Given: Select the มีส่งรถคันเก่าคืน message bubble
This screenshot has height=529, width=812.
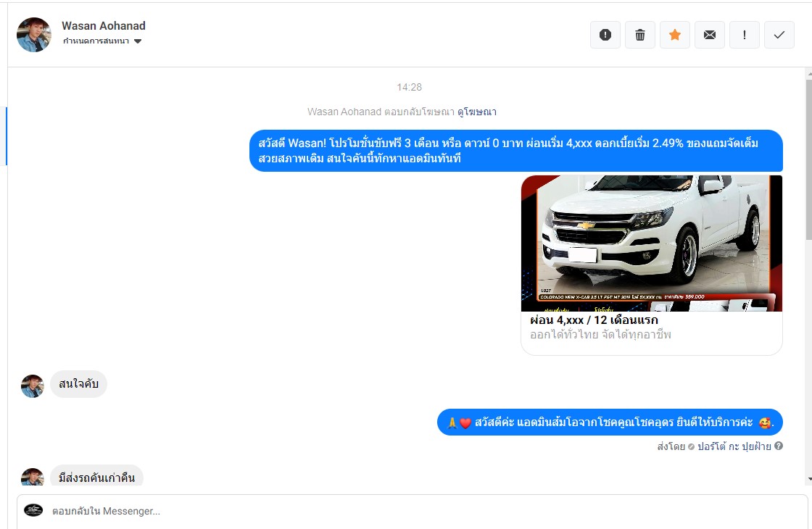Looking at the screenshot, I should [x=97, y=476].
